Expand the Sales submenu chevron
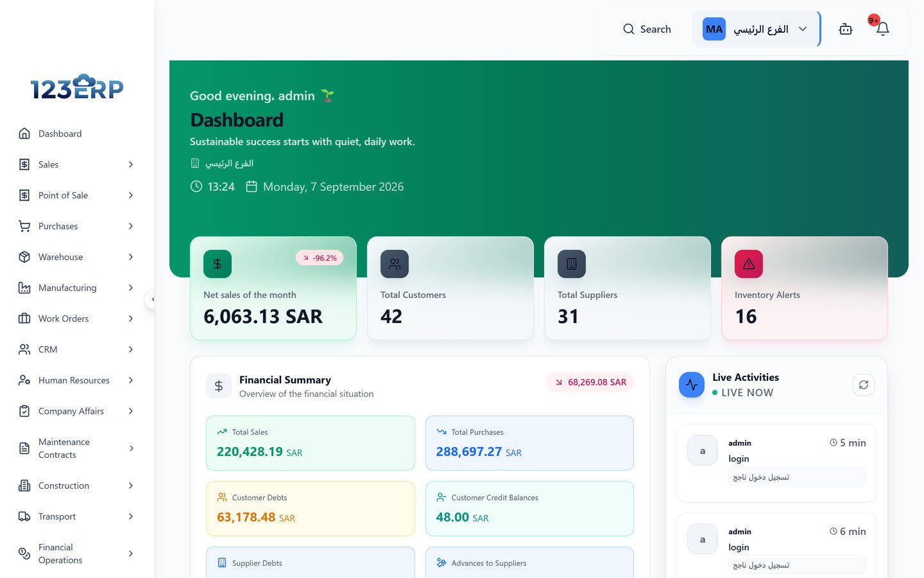Viewport: 924px width, 578px height. pos(131,164)
